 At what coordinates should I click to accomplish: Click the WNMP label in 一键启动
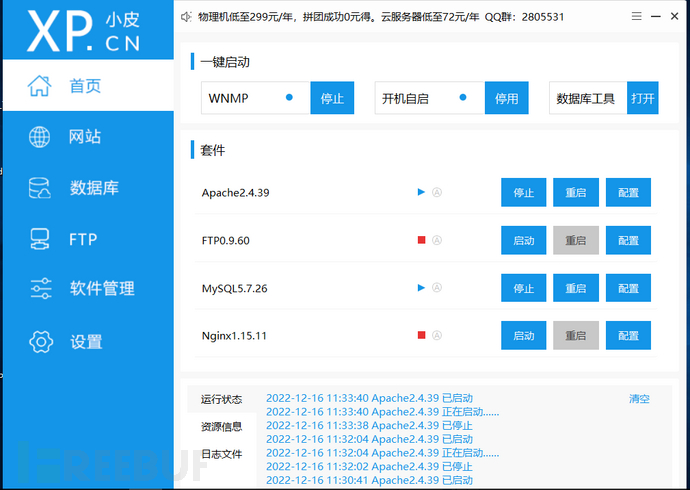click(x=228, y=98)
